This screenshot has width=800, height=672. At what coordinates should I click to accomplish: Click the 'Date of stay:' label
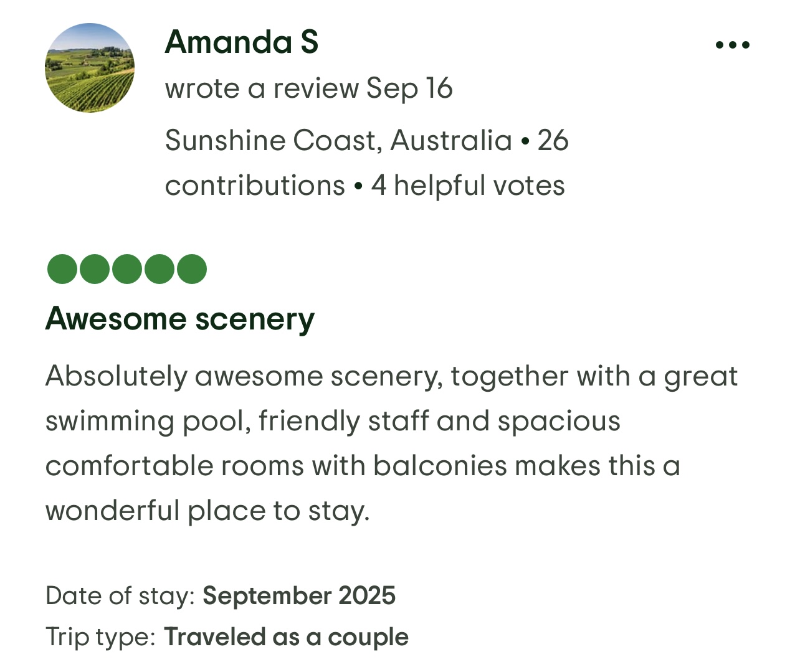pos(120,596)
